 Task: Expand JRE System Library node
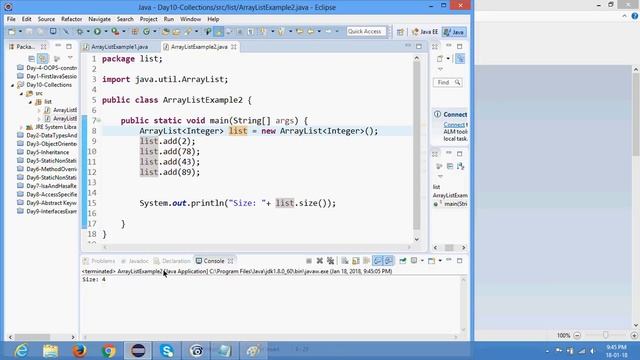pyautogui.click(x=21, y=127)
